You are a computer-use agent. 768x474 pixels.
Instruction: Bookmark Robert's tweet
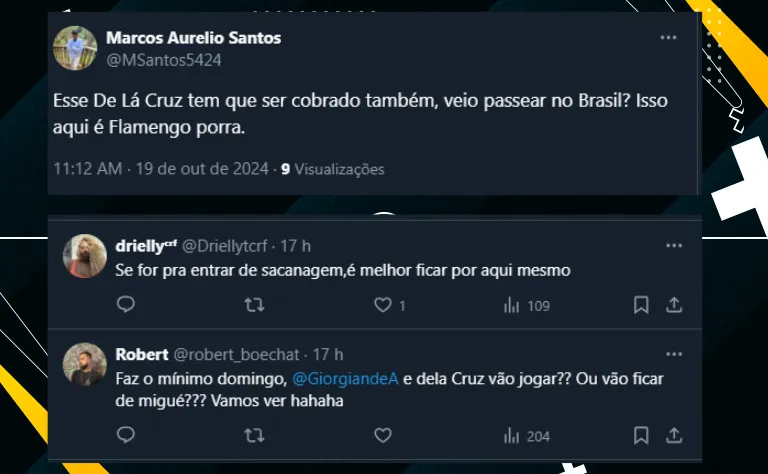tap(641, 435)
